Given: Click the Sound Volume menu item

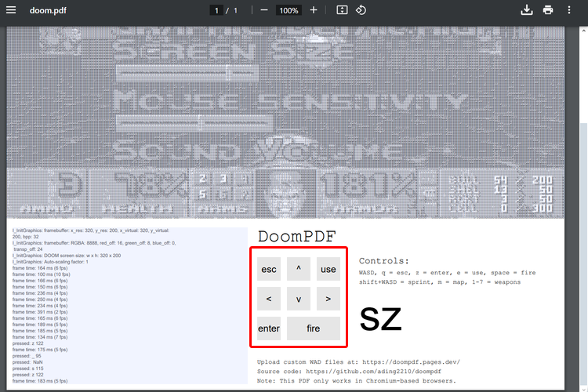Looking at the screenshot, I should pos(257,151).
